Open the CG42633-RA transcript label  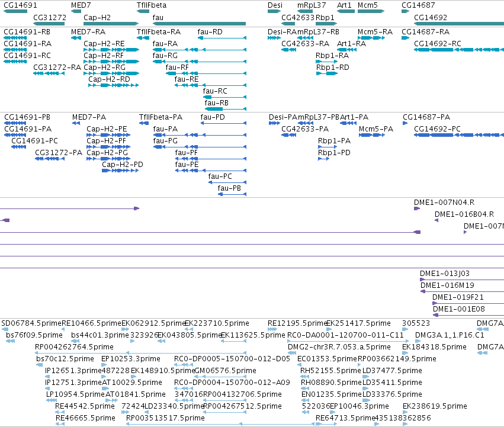pos(305,44)
